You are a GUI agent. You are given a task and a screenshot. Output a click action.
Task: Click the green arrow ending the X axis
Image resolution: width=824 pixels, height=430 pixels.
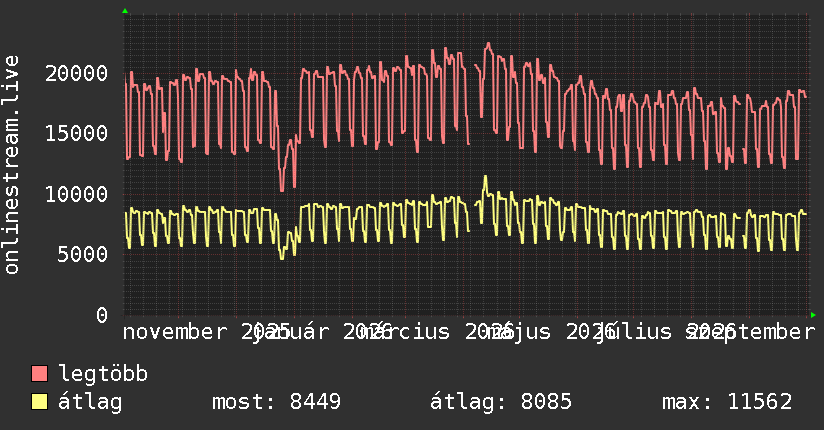(x=813, y=315)
